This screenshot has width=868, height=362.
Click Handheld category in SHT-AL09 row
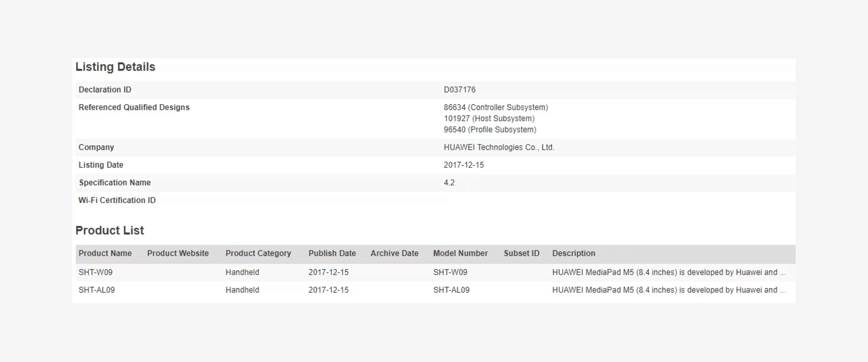[242, 290]
